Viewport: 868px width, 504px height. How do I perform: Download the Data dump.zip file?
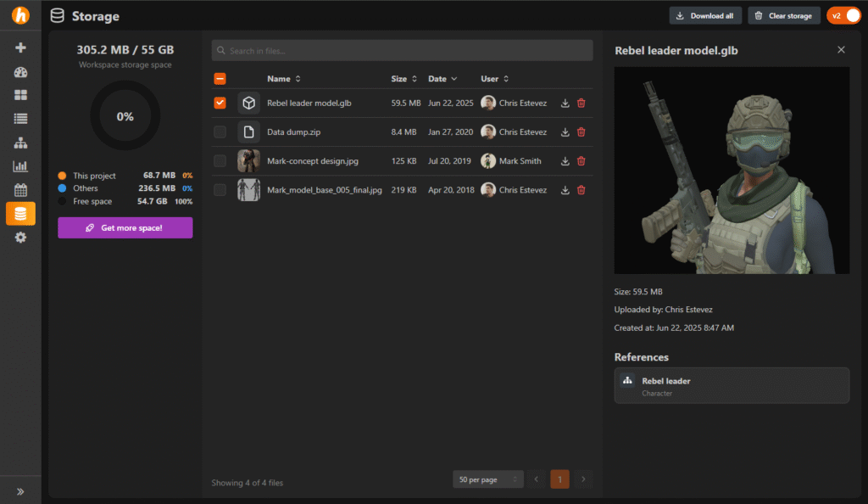point(565,132)
